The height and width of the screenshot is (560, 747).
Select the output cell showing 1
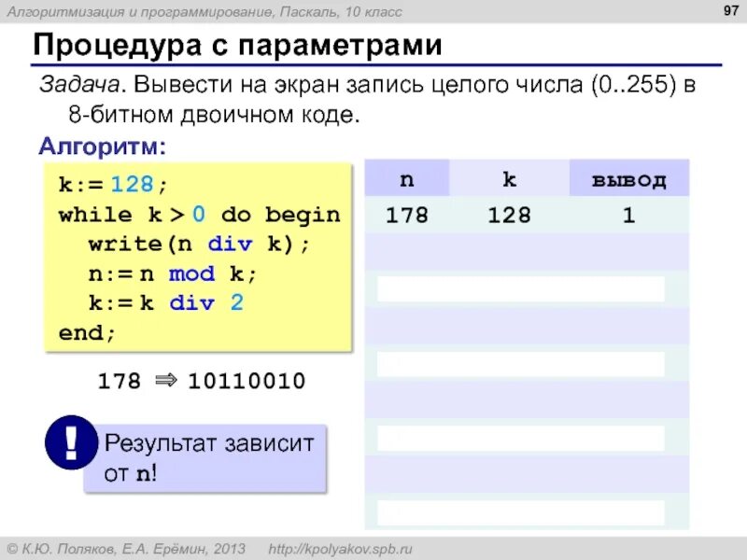[628, 216]
